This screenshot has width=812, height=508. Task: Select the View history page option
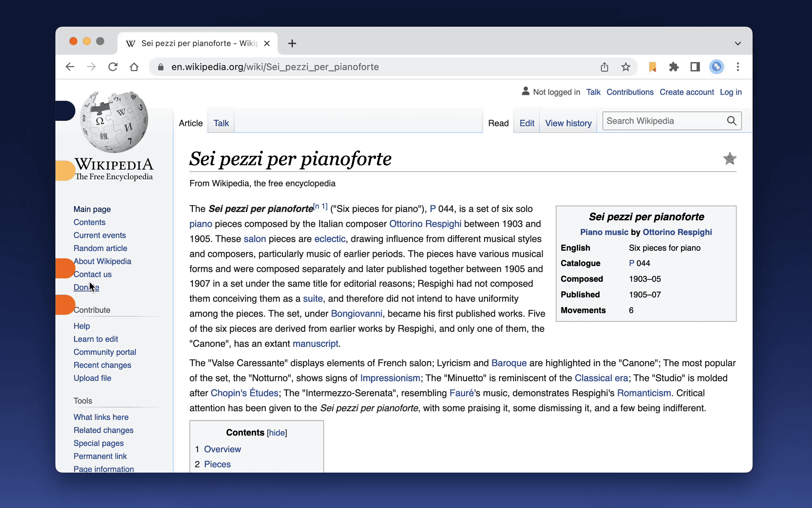click(x=568, y=123)
